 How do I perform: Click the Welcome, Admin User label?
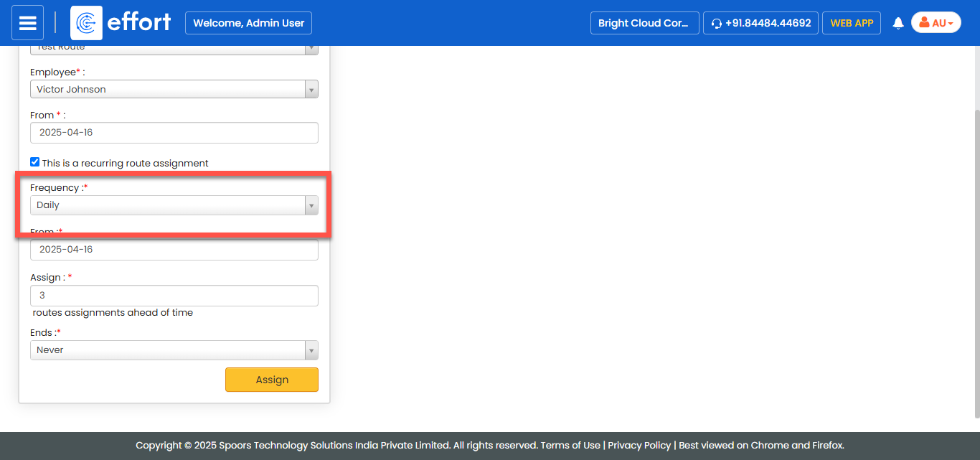(x=248, y=23)
